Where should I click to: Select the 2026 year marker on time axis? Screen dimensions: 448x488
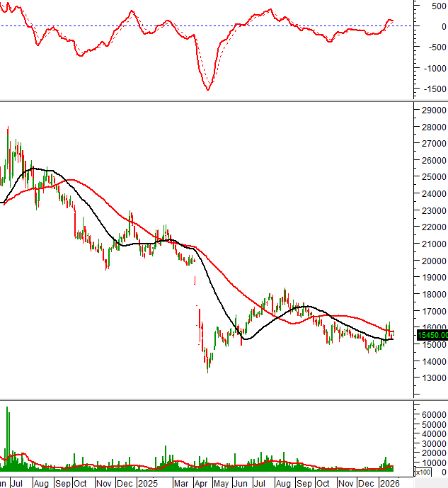click(x=389, y=483)
